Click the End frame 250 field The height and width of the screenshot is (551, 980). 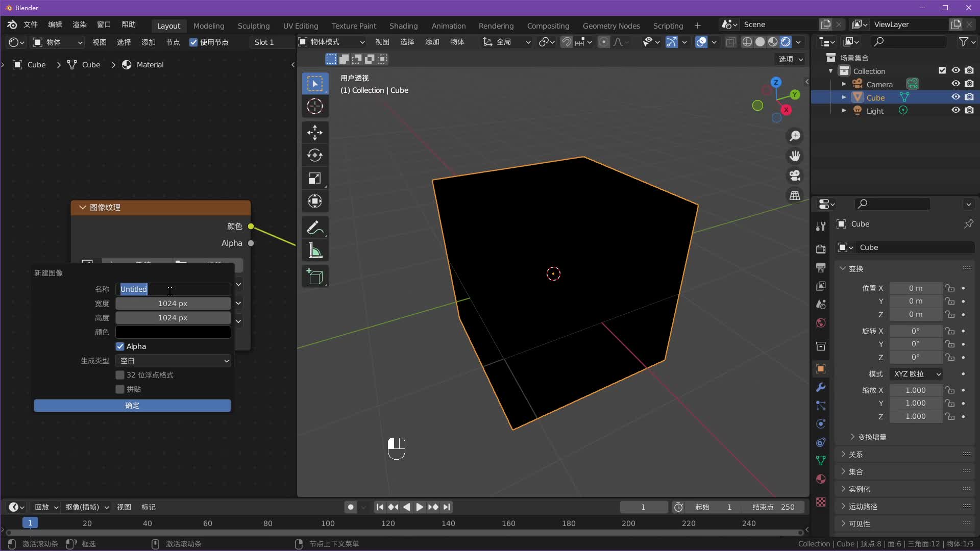[x=774, y=507]
